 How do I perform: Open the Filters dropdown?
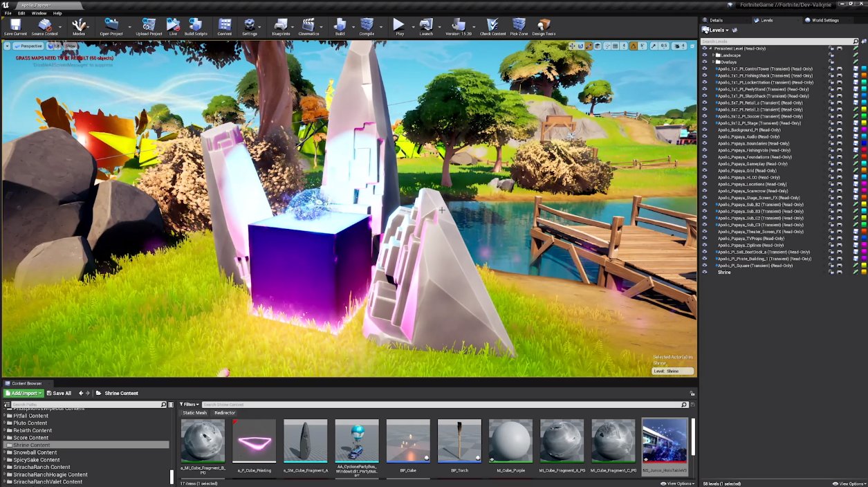(x=190, y=404)
